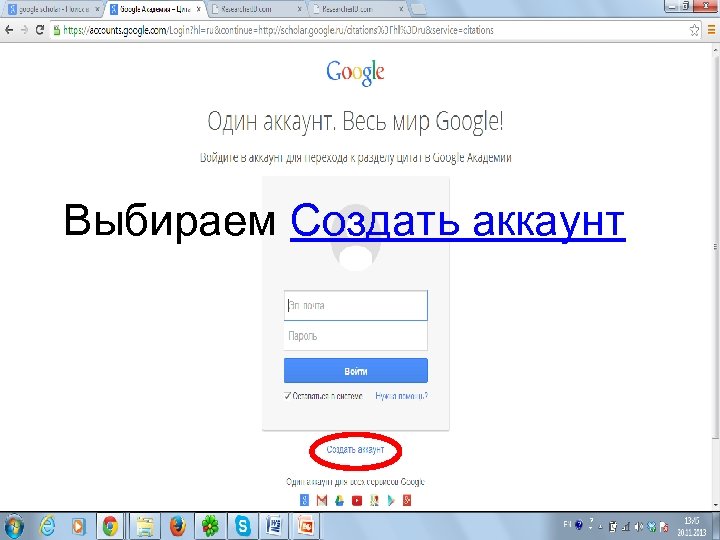Click the Создать аккаунт link below the form

click(355, 450)
